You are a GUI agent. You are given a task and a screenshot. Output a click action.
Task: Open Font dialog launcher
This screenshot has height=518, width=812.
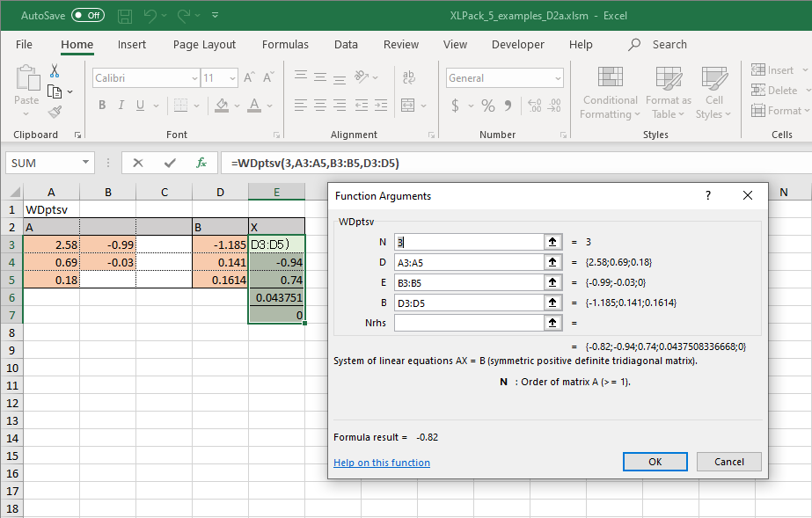pyautogui.click(x=276, y=135)
